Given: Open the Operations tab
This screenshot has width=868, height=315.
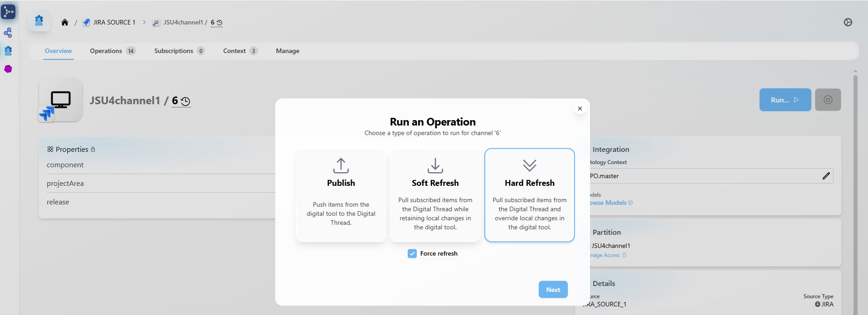Looking at the screenshot, I should click(x=106, y=51).
